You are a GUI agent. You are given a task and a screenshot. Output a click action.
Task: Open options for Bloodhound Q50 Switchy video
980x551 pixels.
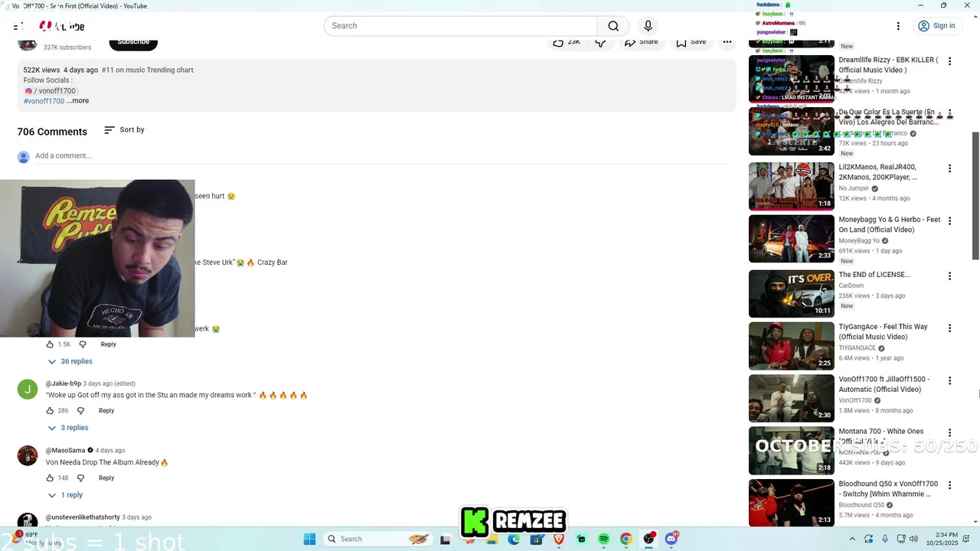tap(949, 486)
